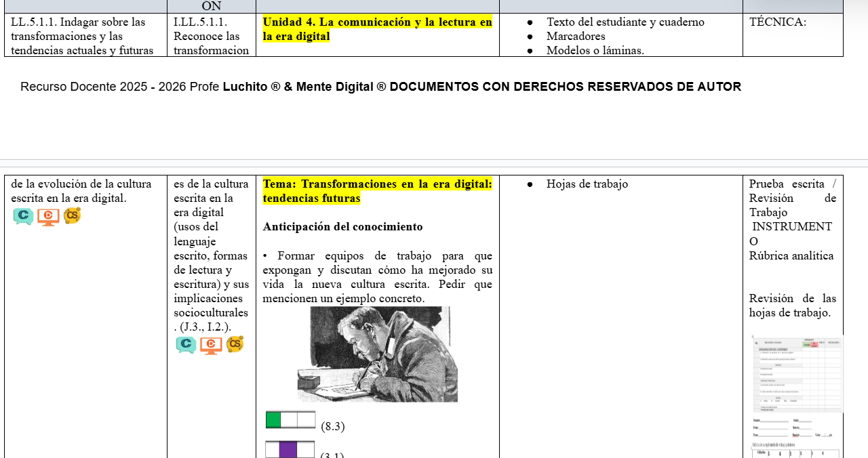868x458 pixels.
Task: Click the Hojas de trabajo bullet item
Action: [587, 184]
